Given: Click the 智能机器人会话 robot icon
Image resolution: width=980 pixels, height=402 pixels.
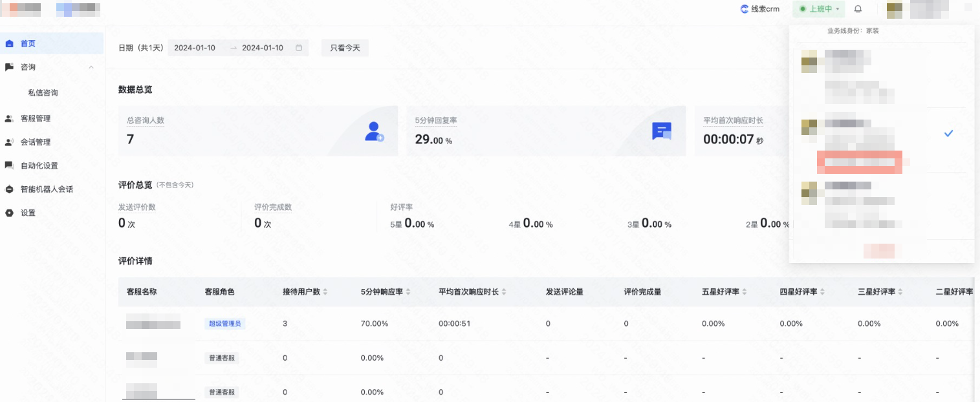Looking at the screenshot, I should tap(9, 189).
